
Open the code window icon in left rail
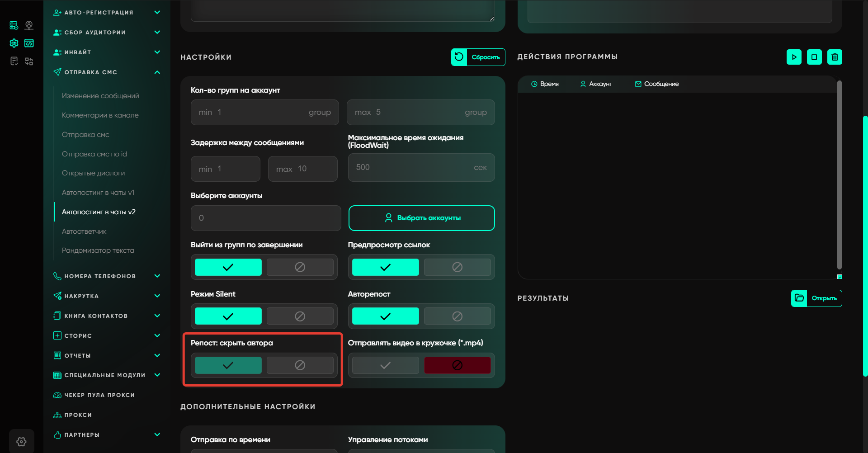[29, 43]
